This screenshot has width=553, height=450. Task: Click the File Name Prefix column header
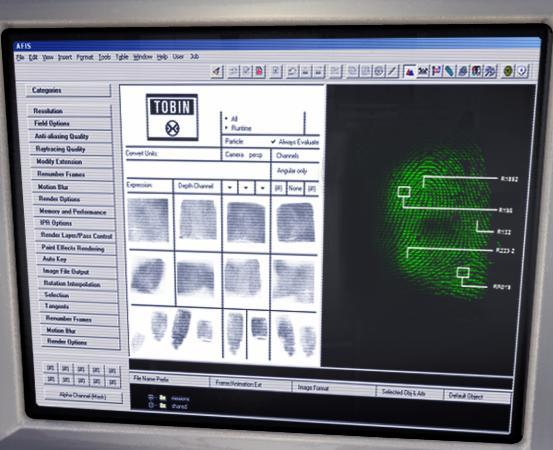pyautogui.click(x=170, y=380)
